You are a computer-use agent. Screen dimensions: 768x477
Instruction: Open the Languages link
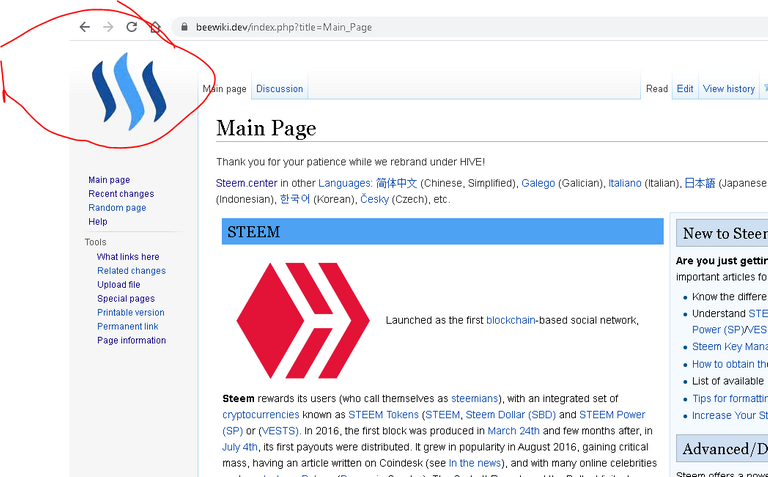345,183
